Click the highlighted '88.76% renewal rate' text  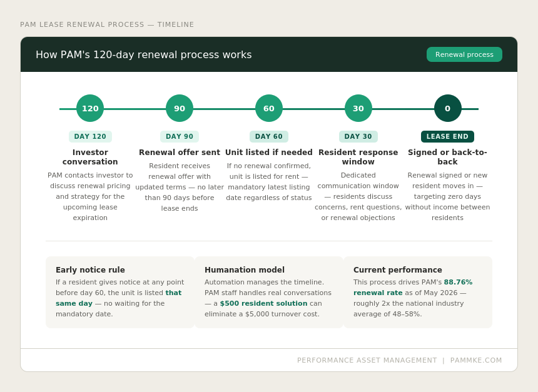point(413,288)
